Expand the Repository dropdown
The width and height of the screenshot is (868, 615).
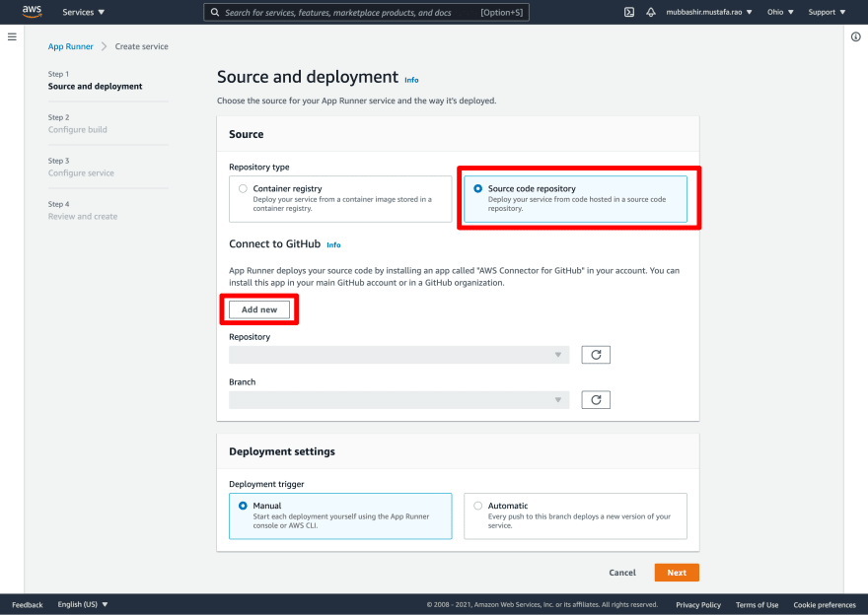point(398,355)
